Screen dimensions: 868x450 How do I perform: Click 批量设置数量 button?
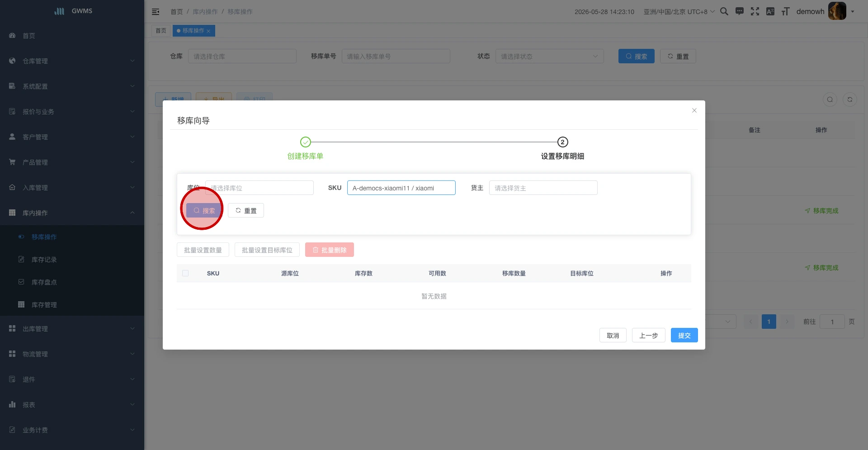203,250
